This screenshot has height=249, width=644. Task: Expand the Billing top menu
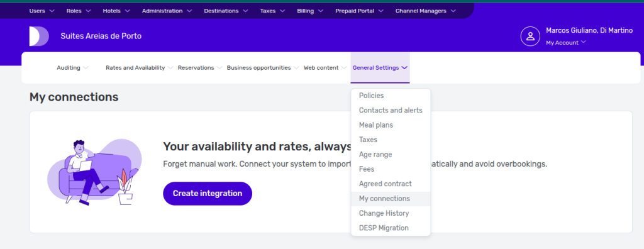tap(310, 11)
